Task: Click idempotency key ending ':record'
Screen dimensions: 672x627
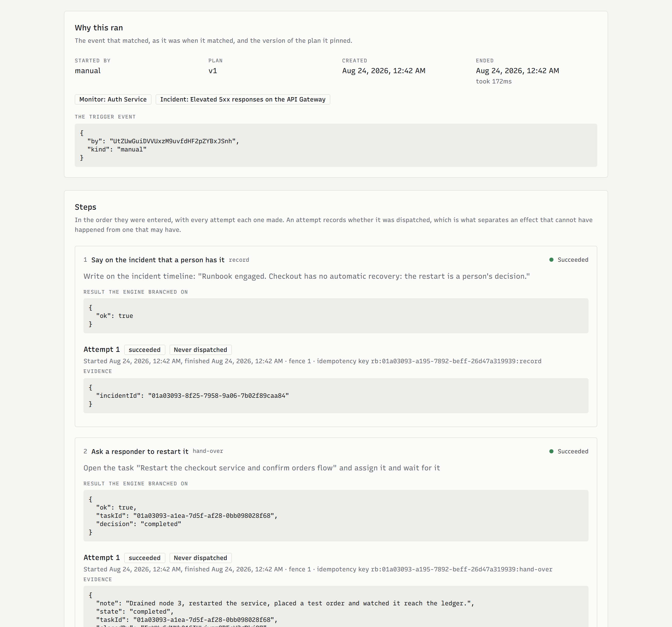Action: click(x=456, y=361)
